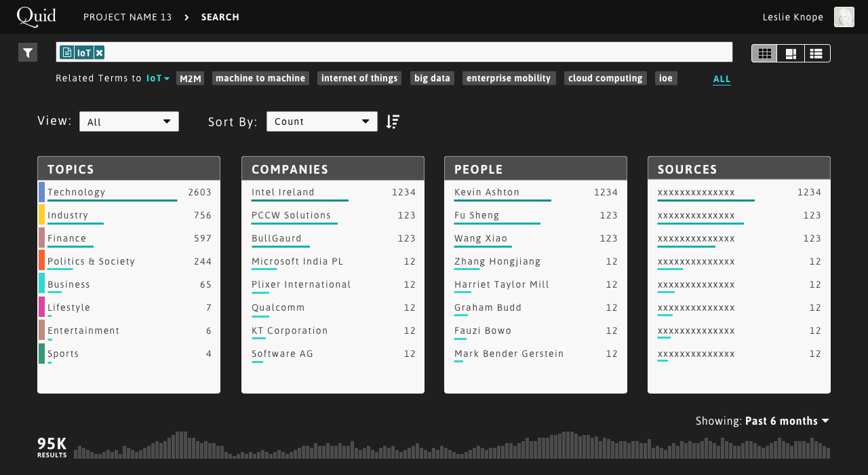
Task: Click the results timeline histogram
Action: click(x=452, y=445)
